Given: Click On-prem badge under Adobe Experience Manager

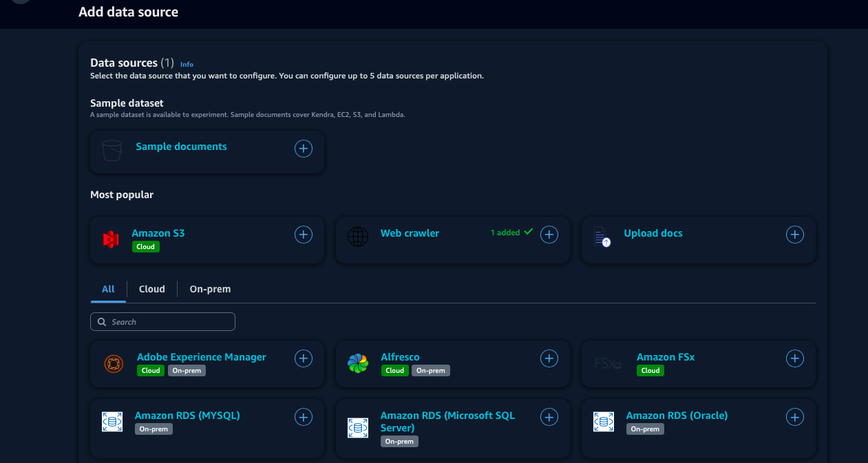Looking at the screenshot, I should coord(187,370).
